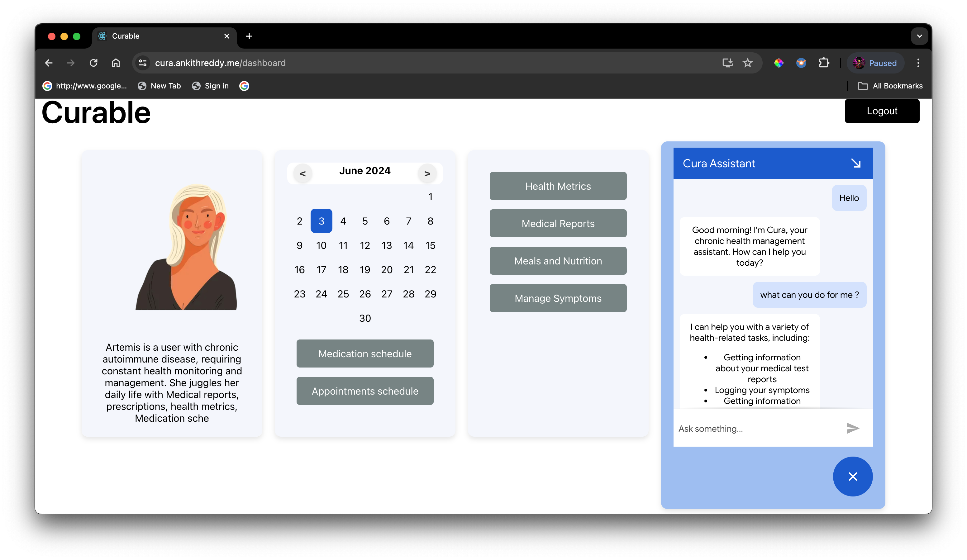967x560 pixels.
Task: Click the Logout button
Action: (x=881, y=111)
